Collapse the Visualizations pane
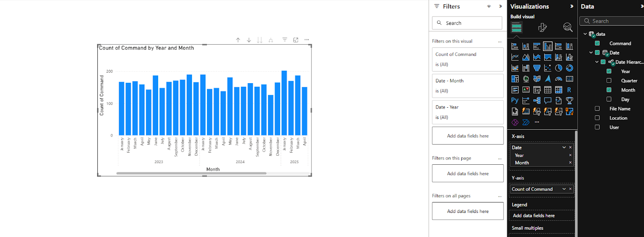Viewport: 644px width, 237px height. [572, 6]
